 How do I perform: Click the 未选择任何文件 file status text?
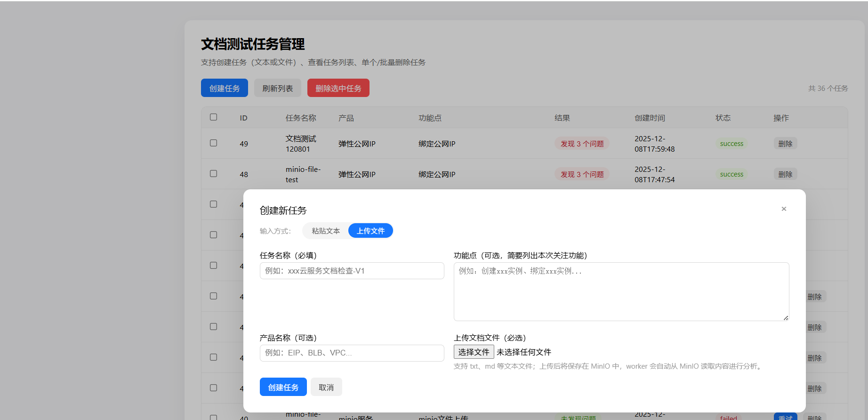click(524, 352)
